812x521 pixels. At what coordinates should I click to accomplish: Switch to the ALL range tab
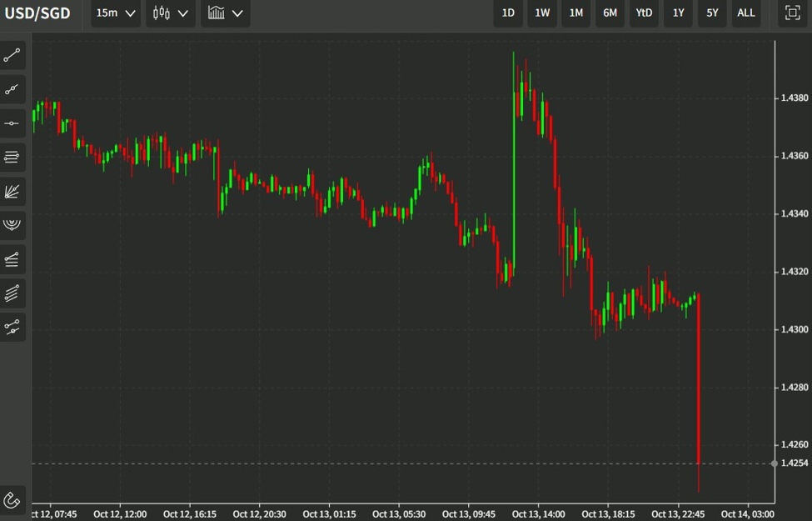(x=745, y=13)
